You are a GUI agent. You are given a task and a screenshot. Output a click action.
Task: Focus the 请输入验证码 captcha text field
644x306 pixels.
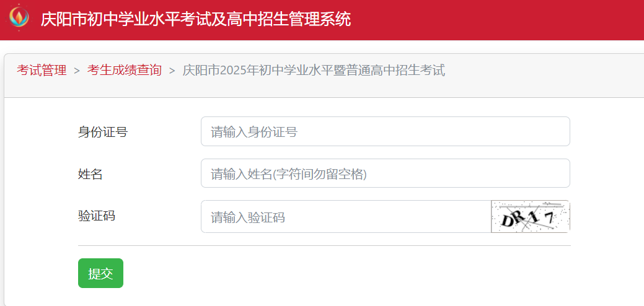346,217
